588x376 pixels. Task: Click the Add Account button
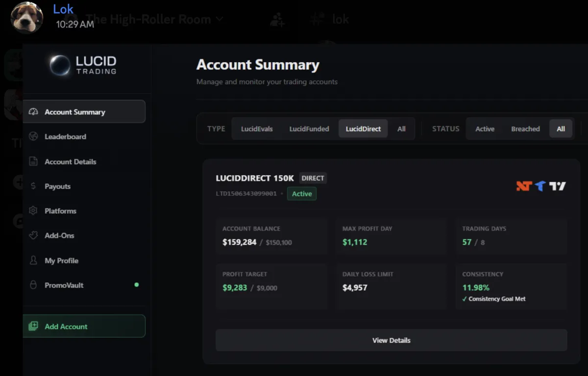point(84,326)
